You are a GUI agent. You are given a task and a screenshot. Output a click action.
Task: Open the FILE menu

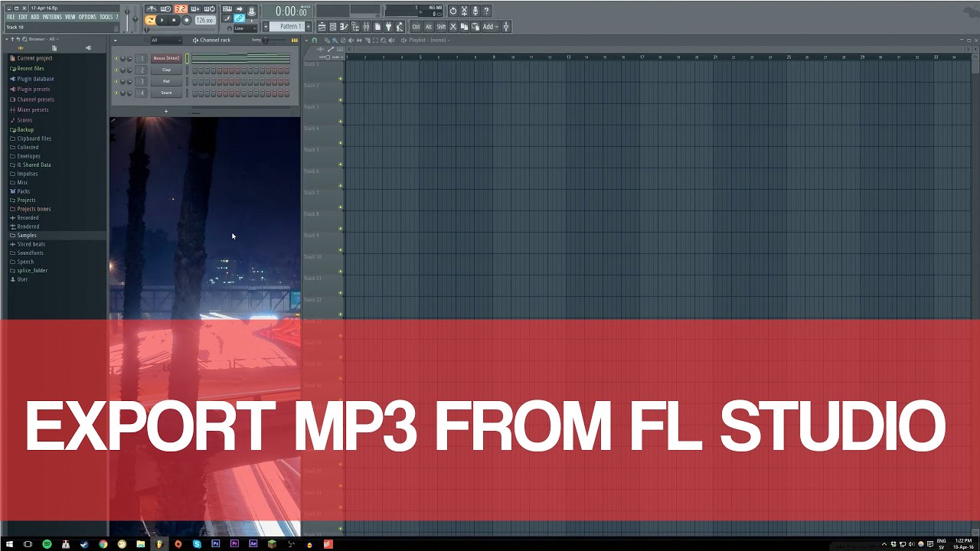point(11,17)
